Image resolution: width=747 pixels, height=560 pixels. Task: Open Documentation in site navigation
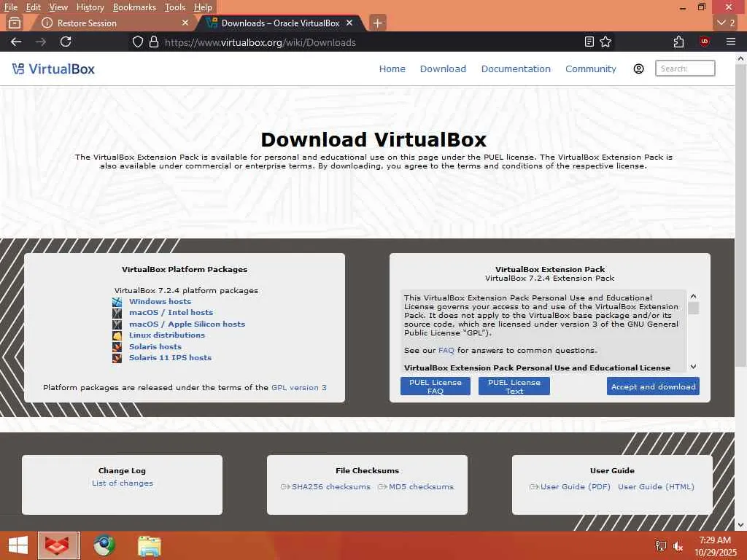point(516,69)
